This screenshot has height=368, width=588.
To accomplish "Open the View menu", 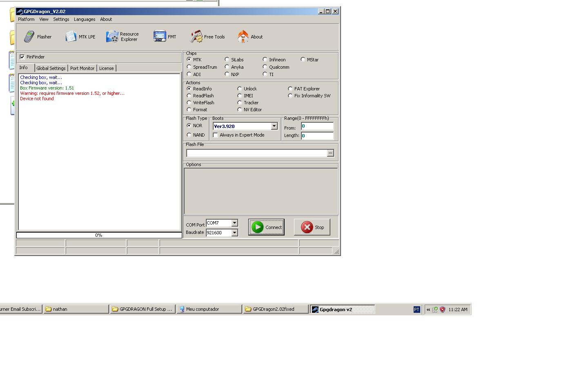I will (44, 19).
